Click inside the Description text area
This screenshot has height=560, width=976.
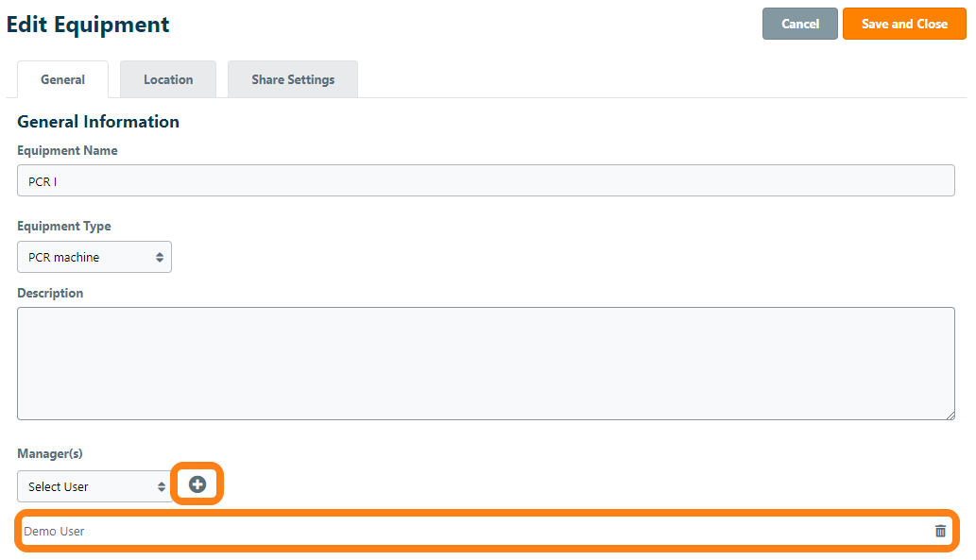[x=486, y=363]
